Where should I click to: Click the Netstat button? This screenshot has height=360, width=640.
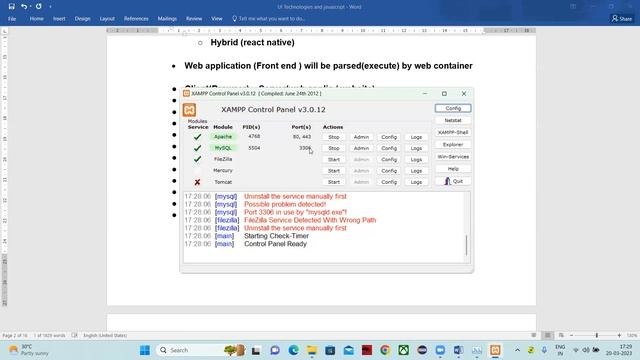[453, 120]
